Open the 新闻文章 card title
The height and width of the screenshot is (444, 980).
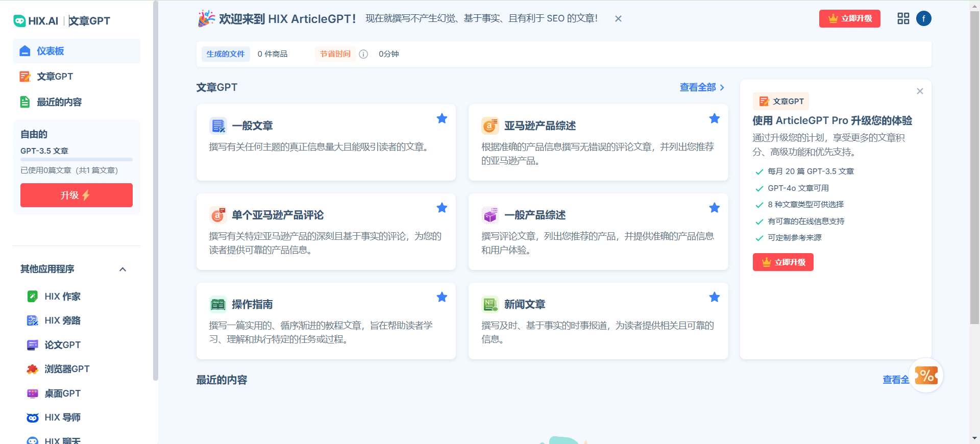[x=525, y=304]
